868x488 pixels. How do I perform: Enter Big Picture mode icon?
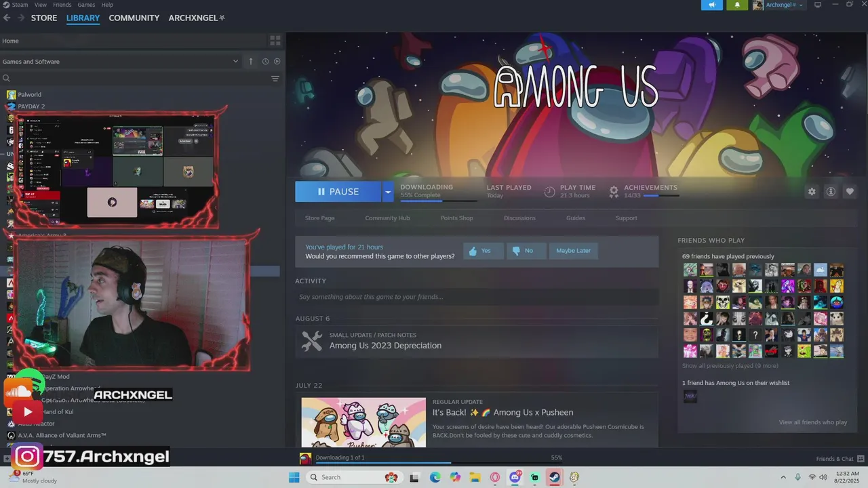818,5
